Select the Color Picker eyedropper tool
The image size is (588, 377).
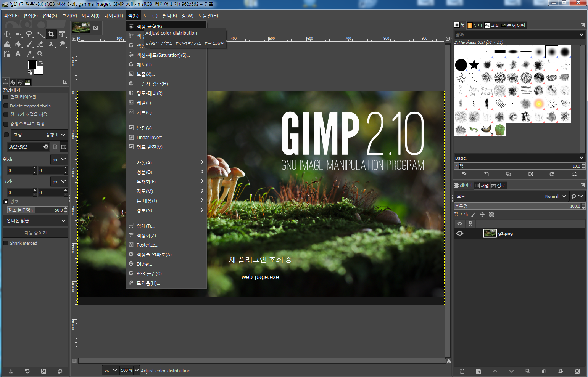29,54
